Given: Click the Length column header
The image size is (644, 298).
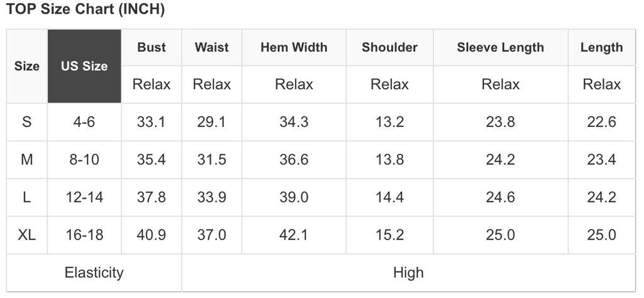Looking at the screenshot, I should [602, 47].
